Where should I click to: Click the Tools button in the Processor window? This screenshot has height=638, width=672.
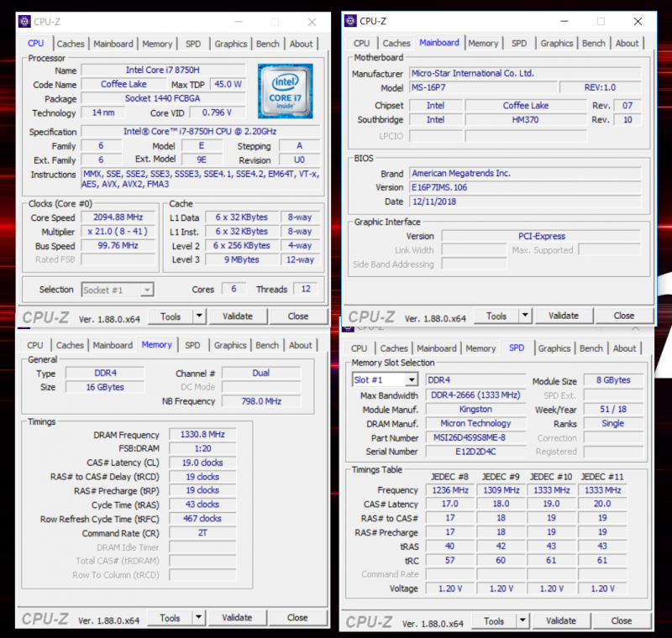[x=171, y=316]
